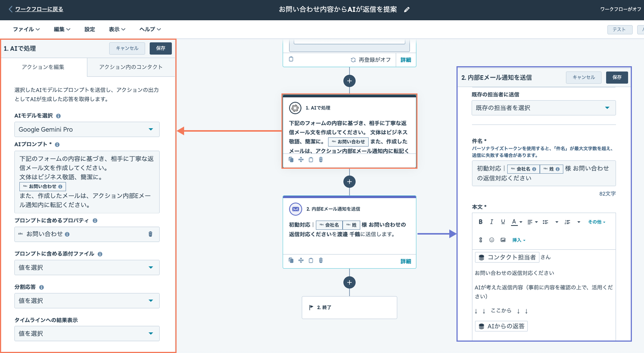
Task: Click the insert image icon in editor
Action: click(x=503, y=240)
